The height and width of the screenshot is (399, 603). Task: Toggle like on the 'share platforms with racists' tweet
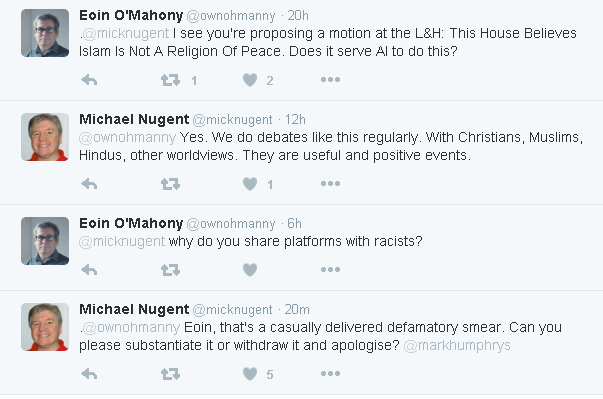click(250, 270)
